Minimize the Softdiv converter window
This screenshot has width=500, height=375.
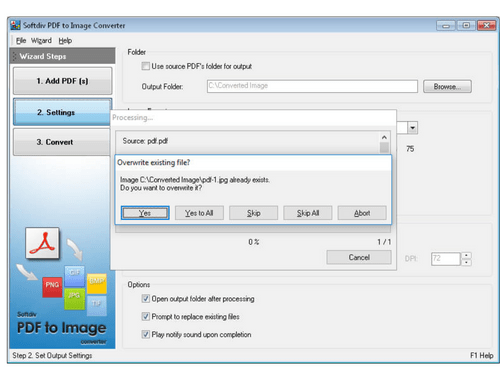pyautogui.click(x=446, y=26)
